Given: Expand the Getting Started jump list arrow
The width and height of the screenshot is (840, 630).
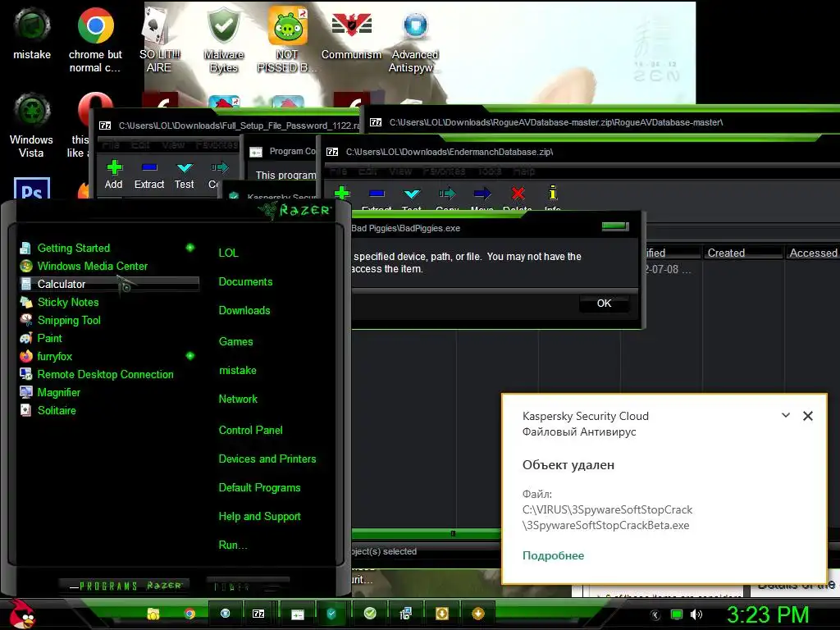Looking at the screenshot, I should (190, 248).
